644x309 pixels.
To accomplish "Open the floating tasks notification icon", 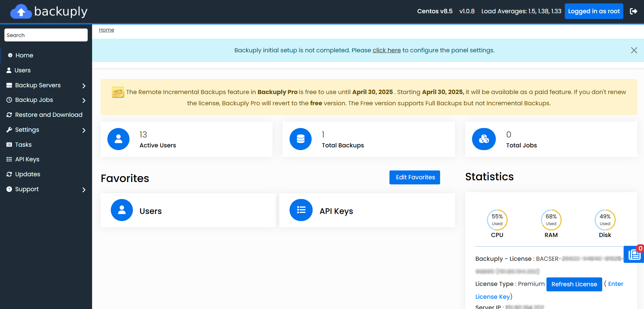I will click(x=634, y=254).
